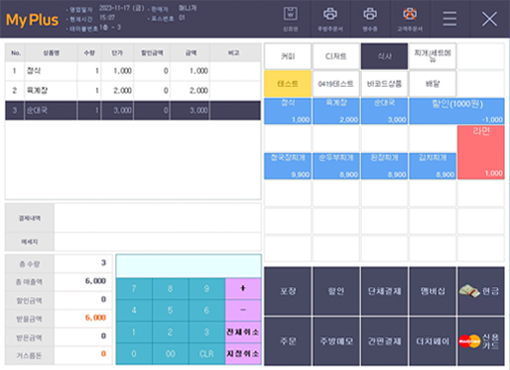Click the numeric keypad input field

pyautogui.click(x=189, y=266)
